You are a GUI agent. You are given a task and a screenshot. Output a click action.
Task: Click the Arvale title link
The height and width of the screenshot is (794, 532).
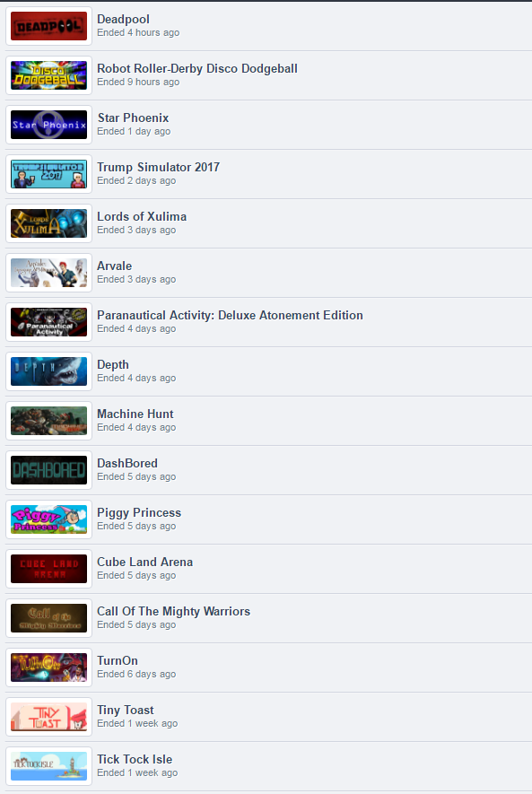click(115, 266)
